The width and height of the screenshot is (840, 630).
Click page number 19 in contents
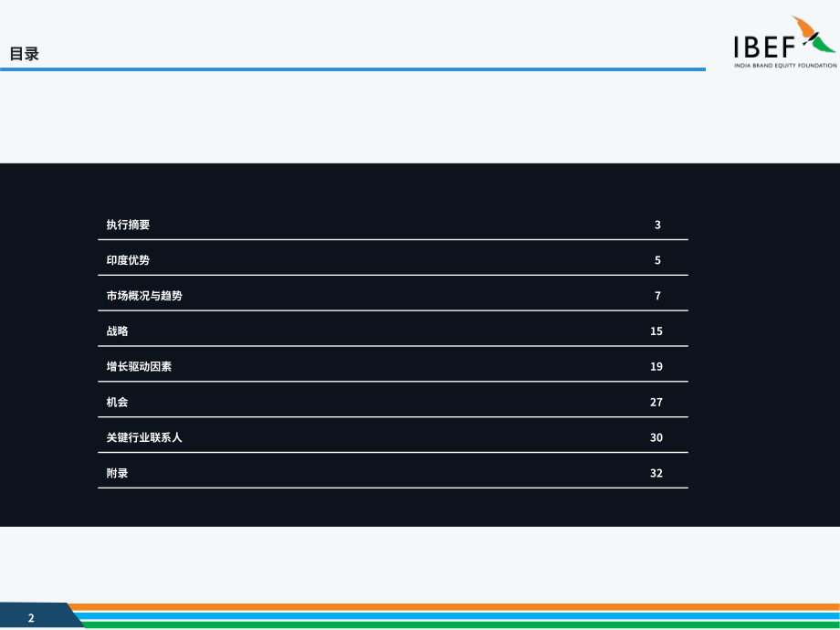coord(656,366)
